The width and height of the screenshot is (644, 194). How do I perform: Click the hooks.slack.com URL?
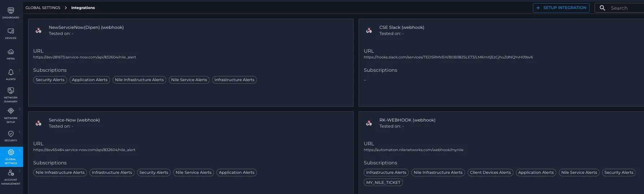[448, 57]
